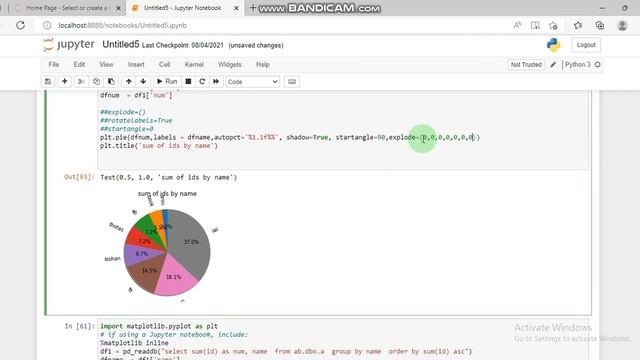
Task: Click the Python logo icon
Action: click(553, 45)
